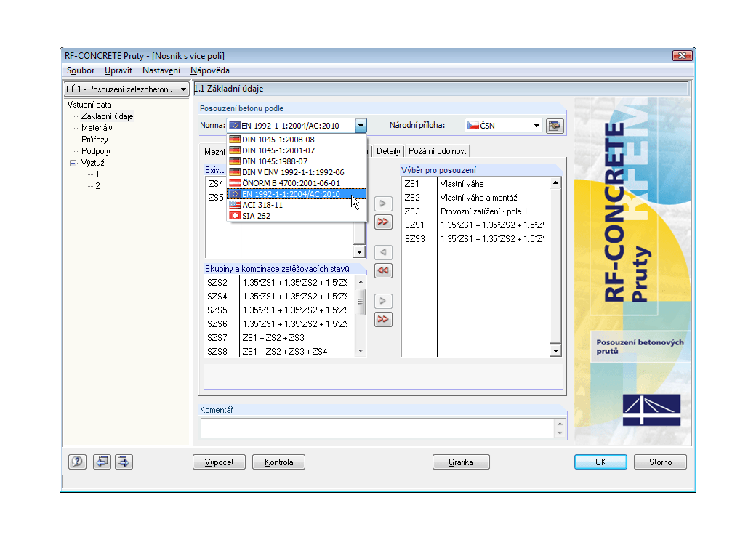Select reinforcement group 2 under Výztuž
756x540 pixels.
[97, 186]
